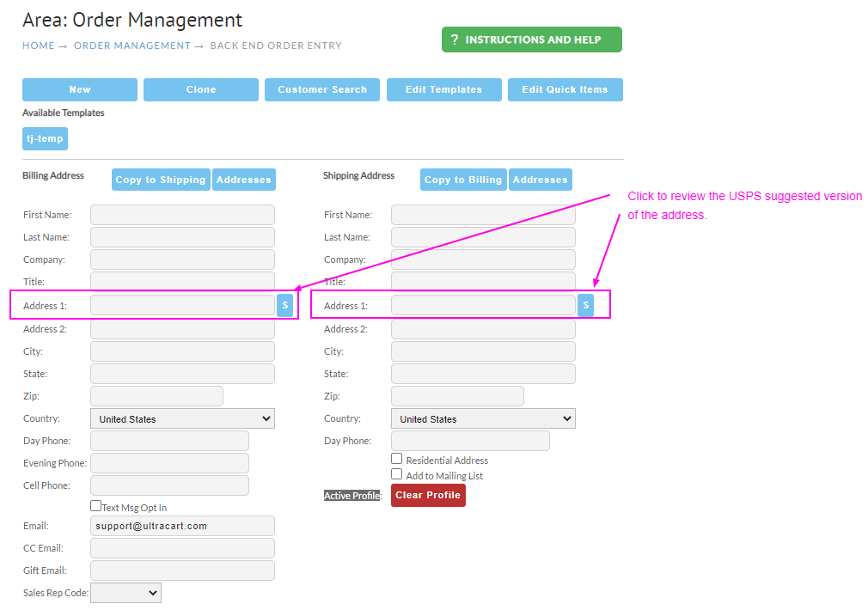
Task: Click the New button
Action: (80, 89)
